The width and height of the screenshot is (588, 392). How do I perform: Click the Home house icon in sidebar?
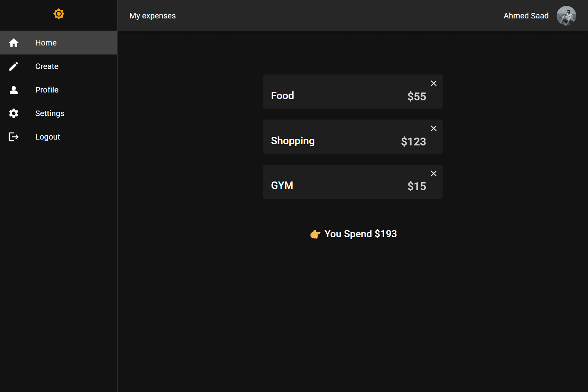pyautogui.click(x=14, y=43)
